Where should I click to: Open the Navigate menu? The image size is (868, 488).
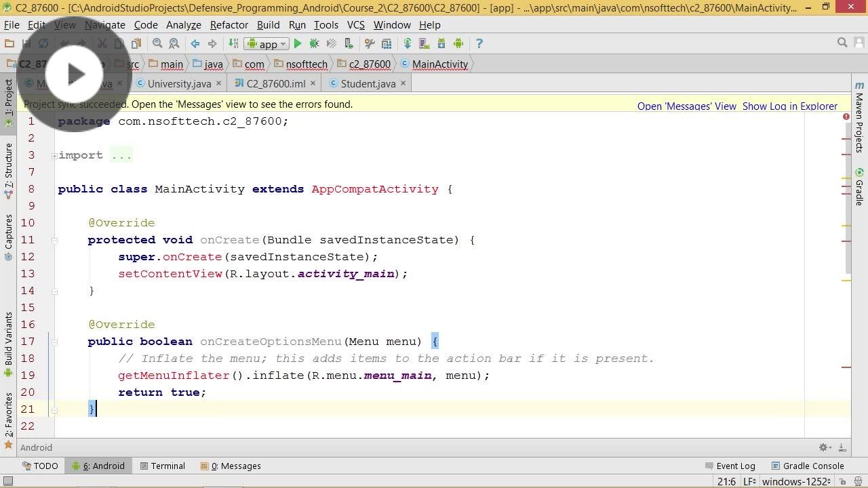[104, 24]
